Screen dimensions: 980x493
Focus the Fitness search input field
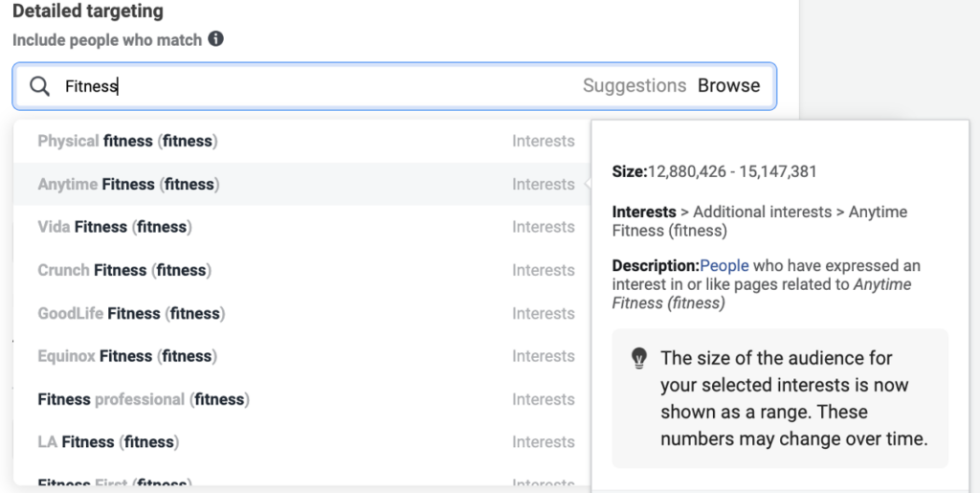[x=394, y=86]
